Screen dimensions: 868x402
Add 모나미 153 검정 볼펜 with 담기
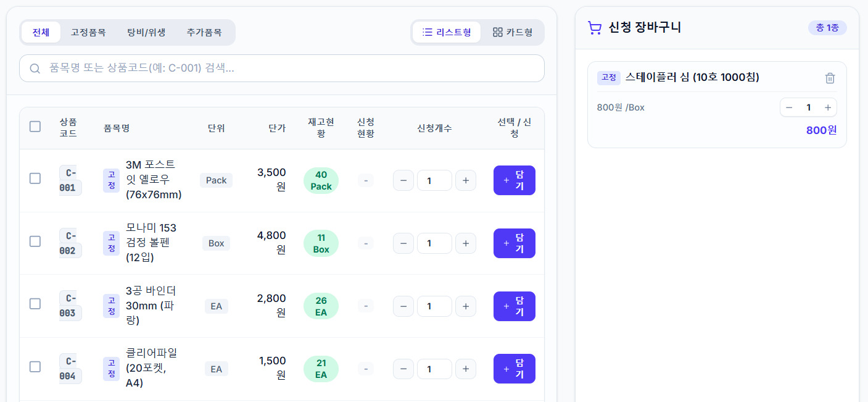[x=515, y=243]
